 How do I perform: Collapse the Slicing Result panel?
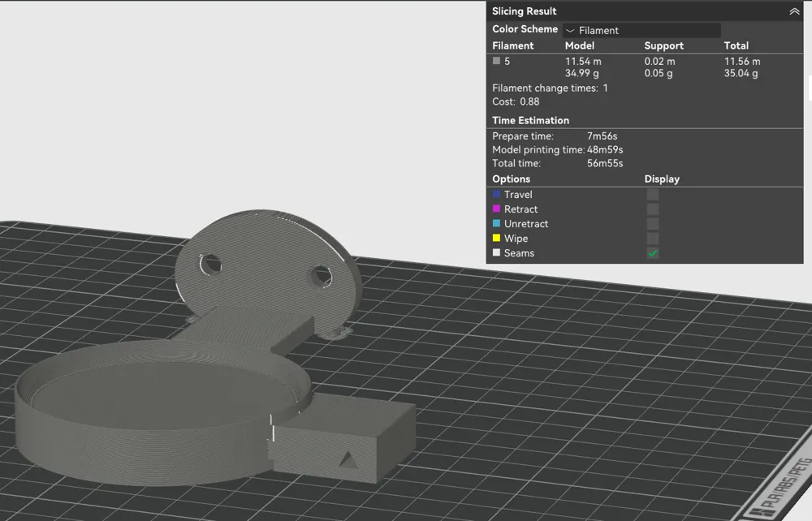pos(794,11)
